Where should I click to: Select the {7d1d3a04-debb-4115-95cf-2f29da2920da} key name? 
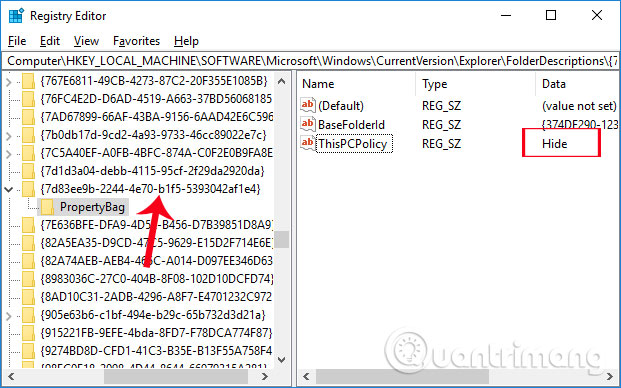pos(152,171)
